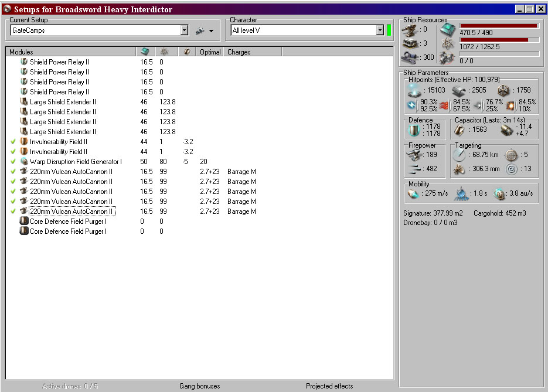Toggle checkmark of the highlighted fifth 220mm AutoCannon
This screenshot has height=392, width=548.
[13, 212]
